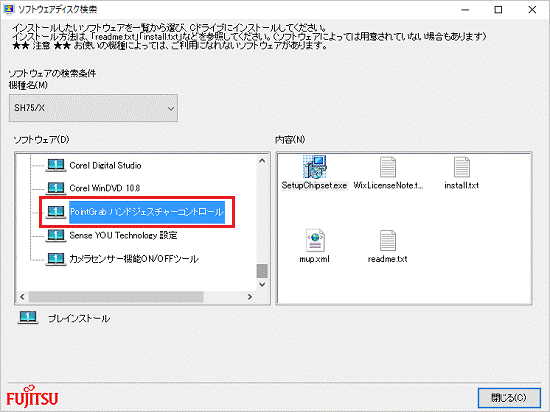Click software list scroll down arrow

(262, 284)
